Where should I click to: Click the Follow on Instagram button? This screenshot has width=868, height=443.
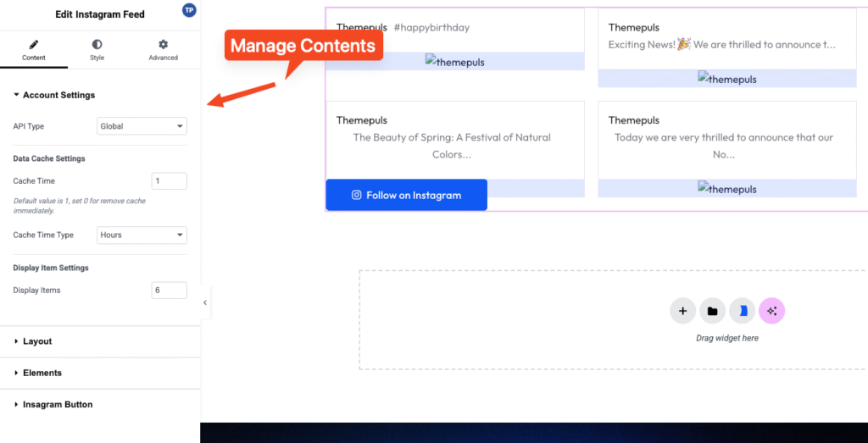tap(406, 195)
